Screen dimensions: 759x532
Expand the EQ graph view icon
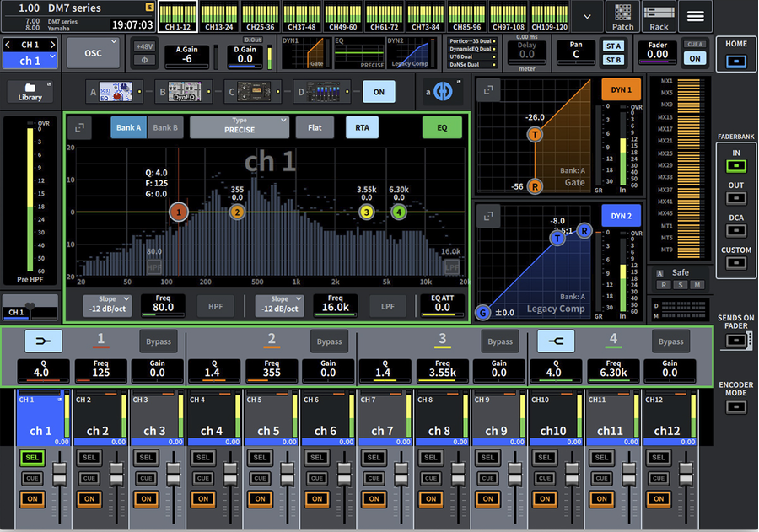tap(80, 127)
